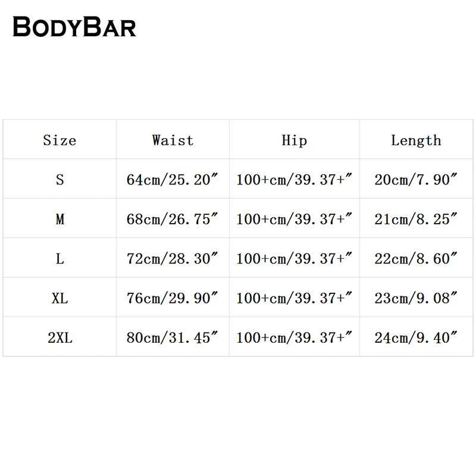Select the Length column header
The width and height of the screenshot is (476, 476).
(416, 140)
